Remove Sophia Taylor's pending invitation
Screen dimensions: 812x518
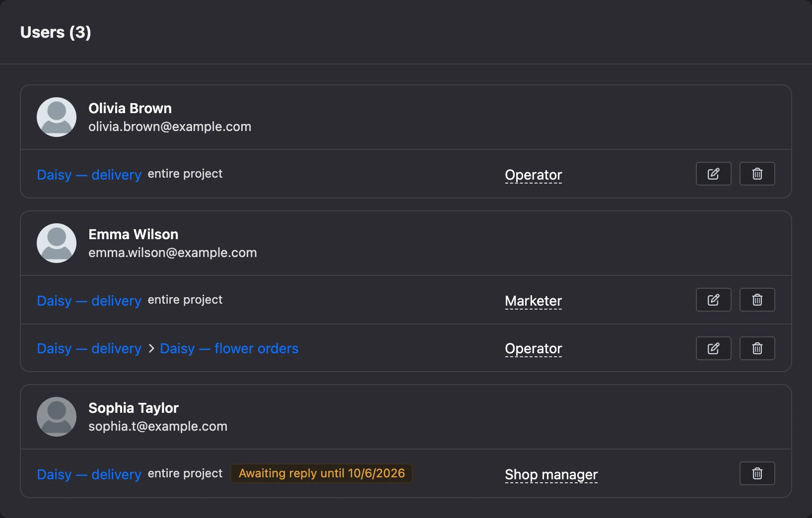point(757,473)
